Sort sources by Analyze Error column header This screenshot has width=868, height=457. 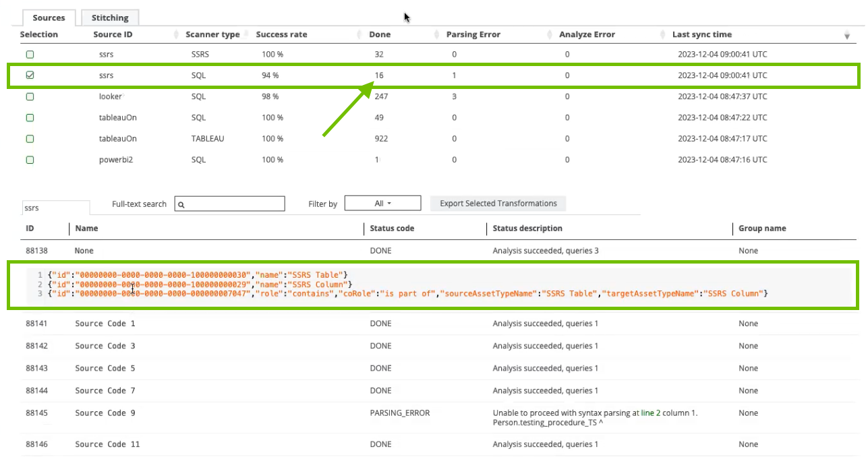point(585,34)
